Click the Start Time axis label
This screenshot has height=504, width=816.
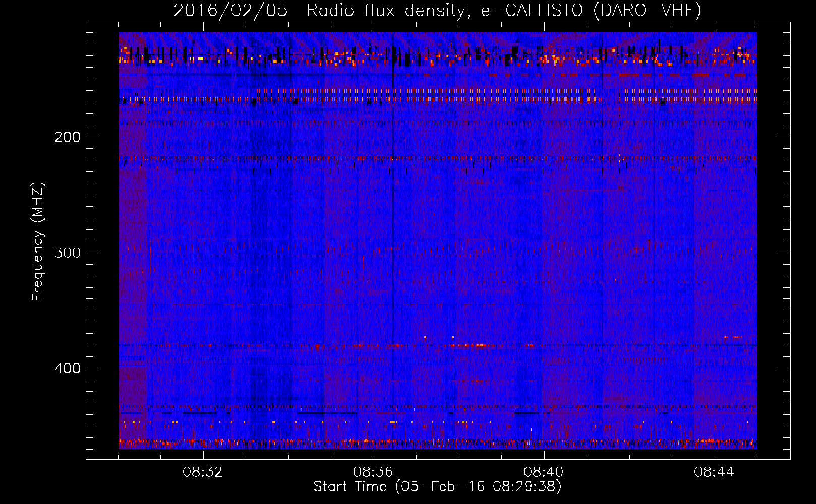click(437, 487)
